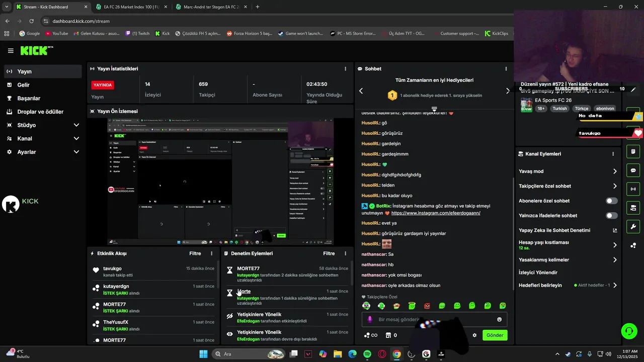Expand the Ayarlar sidebar section

point(43,152)
